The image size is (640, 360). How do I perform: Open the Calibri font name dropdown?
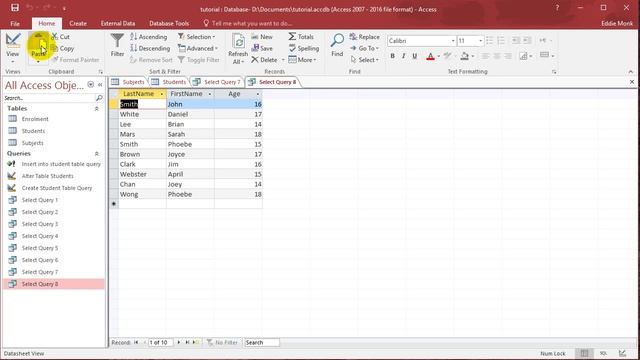(x=453, y=41)
